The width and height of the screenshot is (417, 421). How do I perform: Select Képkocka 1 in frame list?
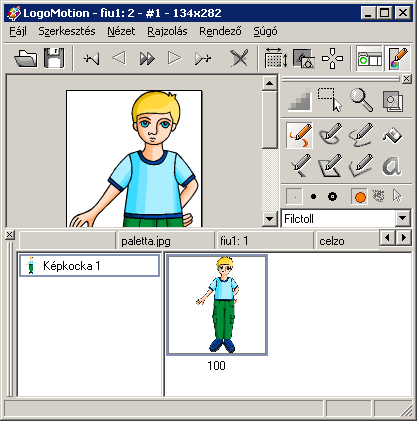coord(89,266)
